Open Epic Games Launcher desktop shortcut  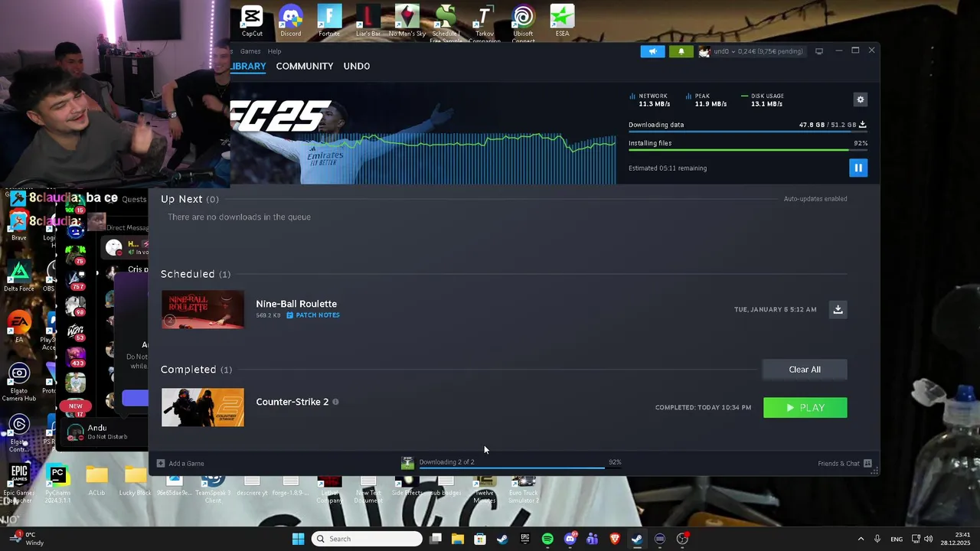click(19, 484)
